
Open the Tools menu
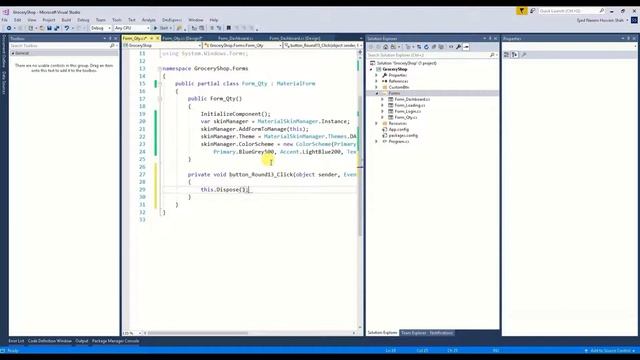(117, 20)
